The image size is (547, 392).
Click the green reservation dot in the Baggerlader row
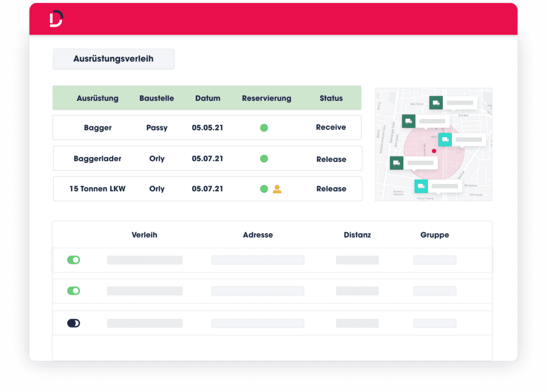coord(264,159)
